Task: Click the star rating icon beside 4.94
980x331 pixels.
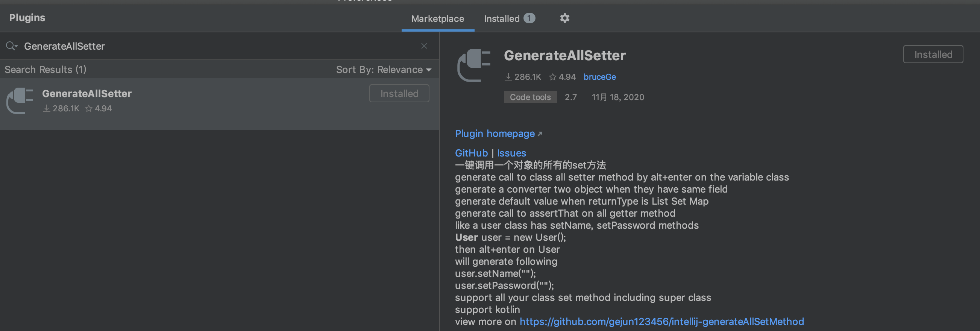Action: tap(552, 76)
